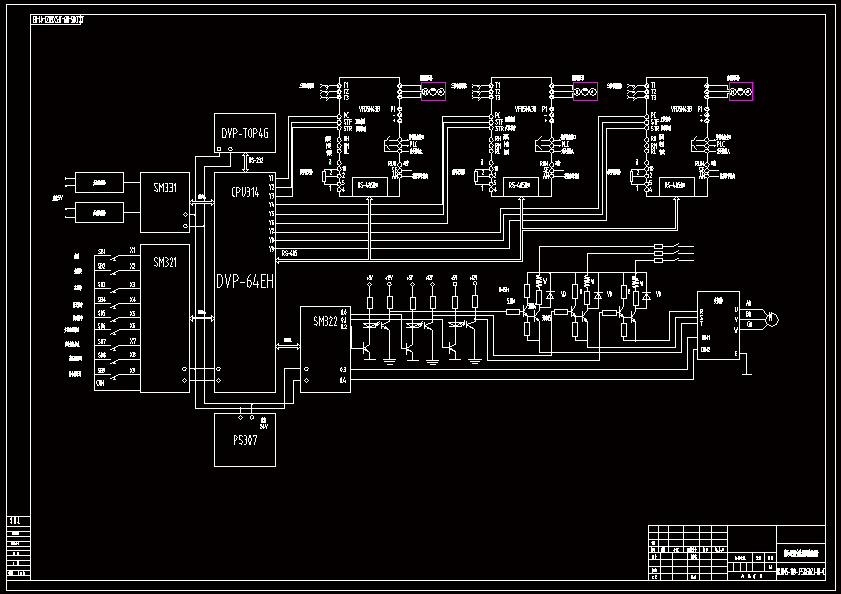Select the large DVP-64EH text
Screen dimensions: 841x594
245,281
